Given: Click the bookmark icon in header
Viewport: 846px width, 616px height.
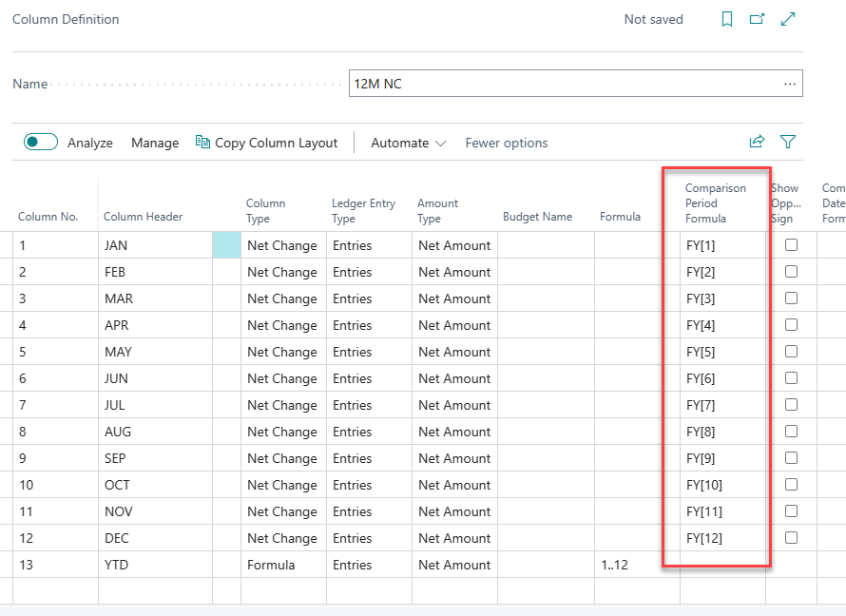Looking at the screenshot, I should [727, 19].
